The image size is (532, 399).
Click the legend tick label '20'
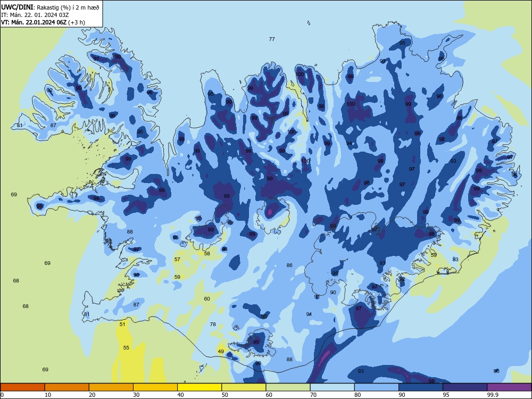pos(92,395)
